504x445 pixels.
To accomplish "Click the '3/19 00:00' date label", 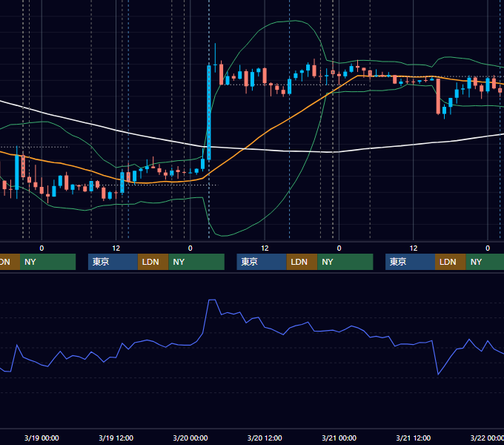I will pos(42,438).
